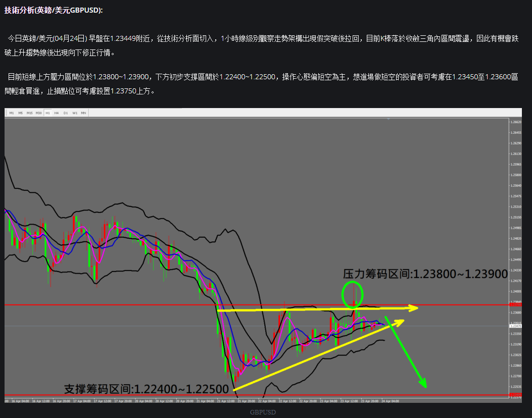Select the M5 timeframe tab

coord(21,113)
